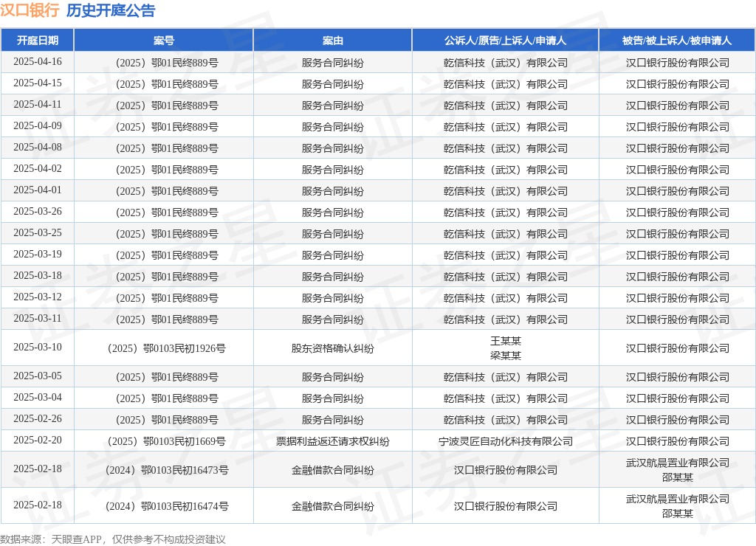Image resolution: width=756 pixels, height=546 pixels.
Task: Click 服务合同纠纷 in the 2025-03-05 row
Action: (x=333, y=377)
